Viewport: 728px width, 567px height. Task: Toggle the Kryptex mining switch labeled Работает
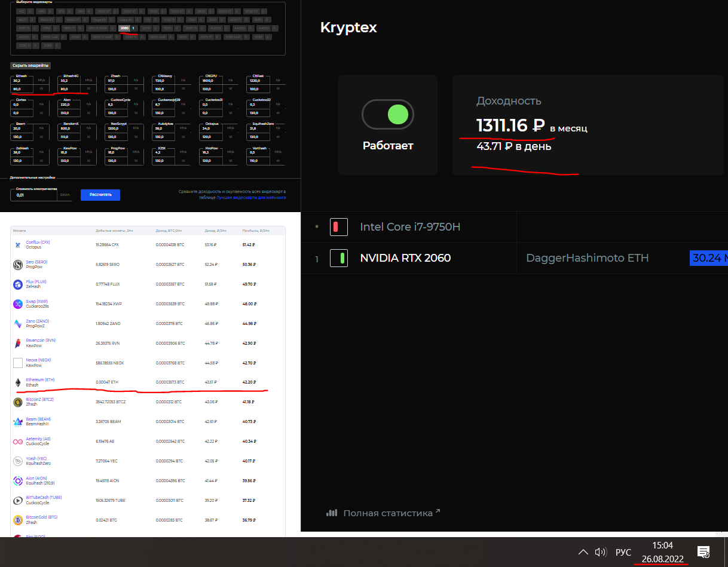(x=388, y=114)
